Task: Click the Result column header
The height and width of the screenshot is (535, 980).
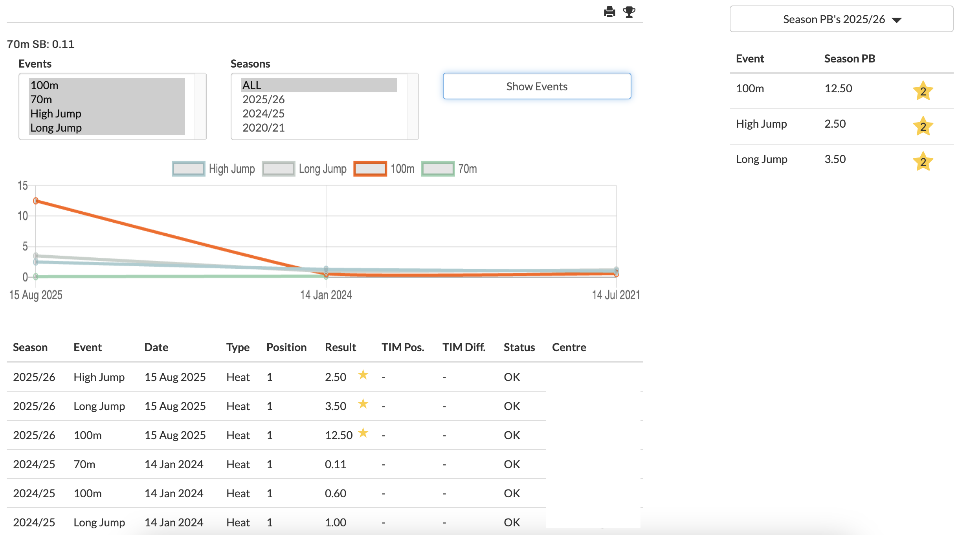Action: coord(340,347)
